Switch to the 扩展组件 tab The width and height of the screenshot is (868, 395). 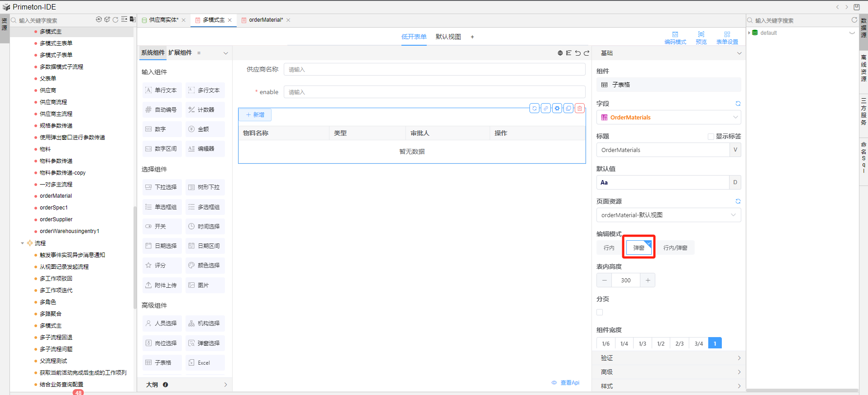point(180,53)
